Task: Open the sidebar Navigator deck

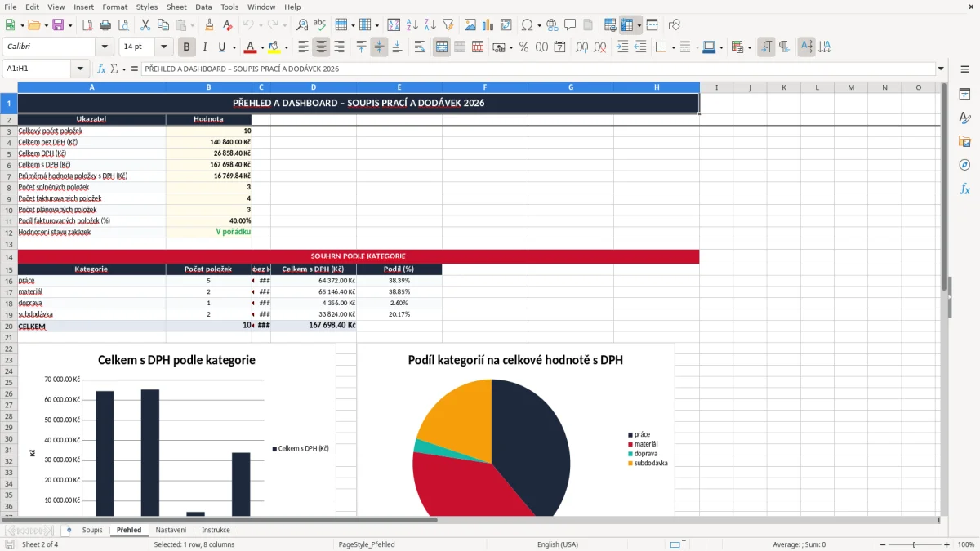Action: (x=964, y=165)
